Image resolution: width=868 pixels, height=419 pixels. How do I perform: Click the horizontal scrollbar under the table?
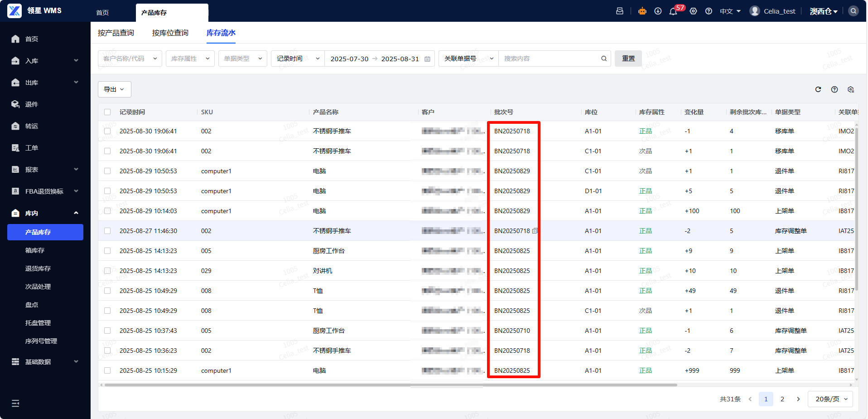(x=390, y=385)
